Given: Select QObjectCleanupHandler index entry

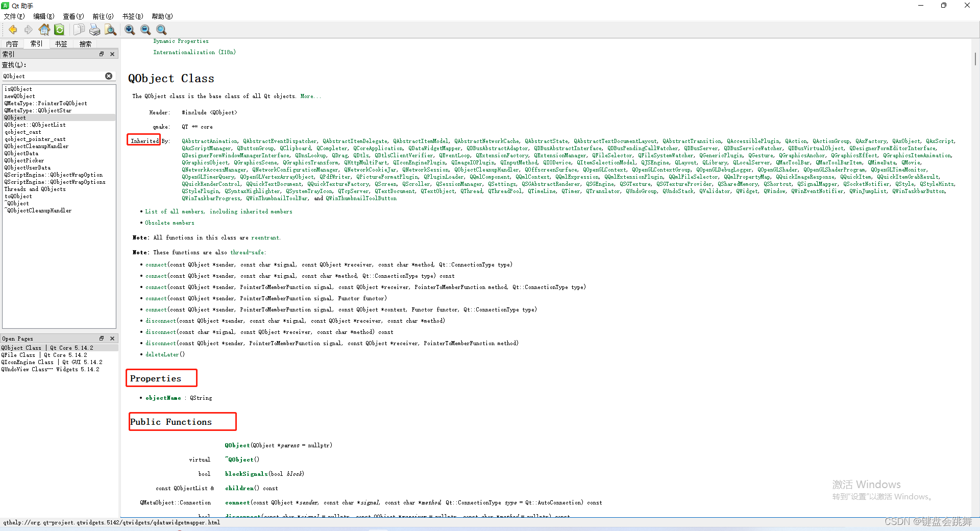Looking at the screenshot, I should (x=36, y=146).
